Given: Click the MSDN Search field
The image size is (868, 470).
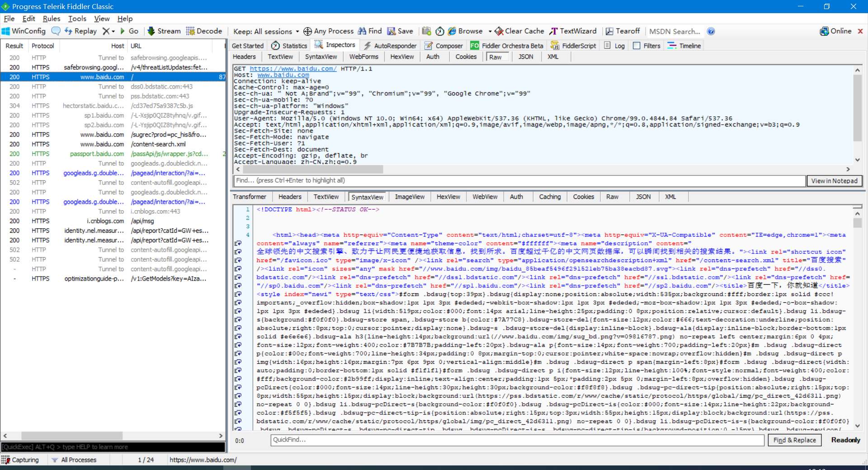Looking at the screenshot, I should (x=675, y=32).
